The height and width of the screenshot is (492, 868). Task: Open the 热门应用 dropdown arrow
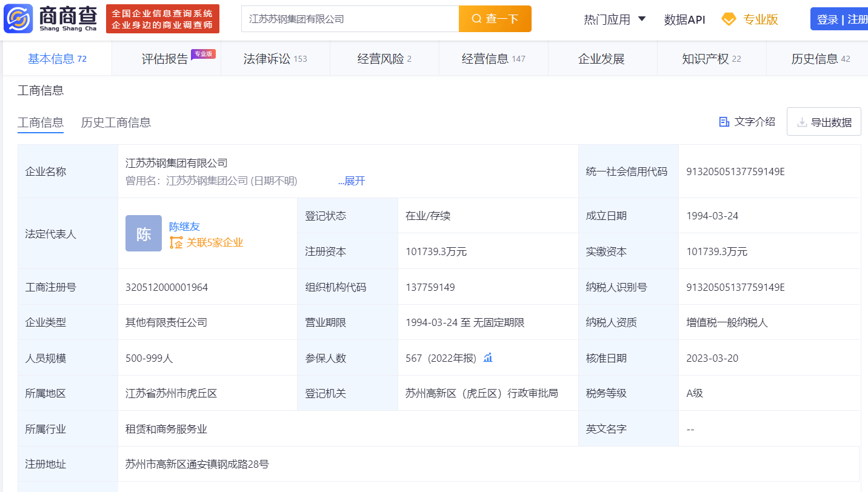point(642,19)
